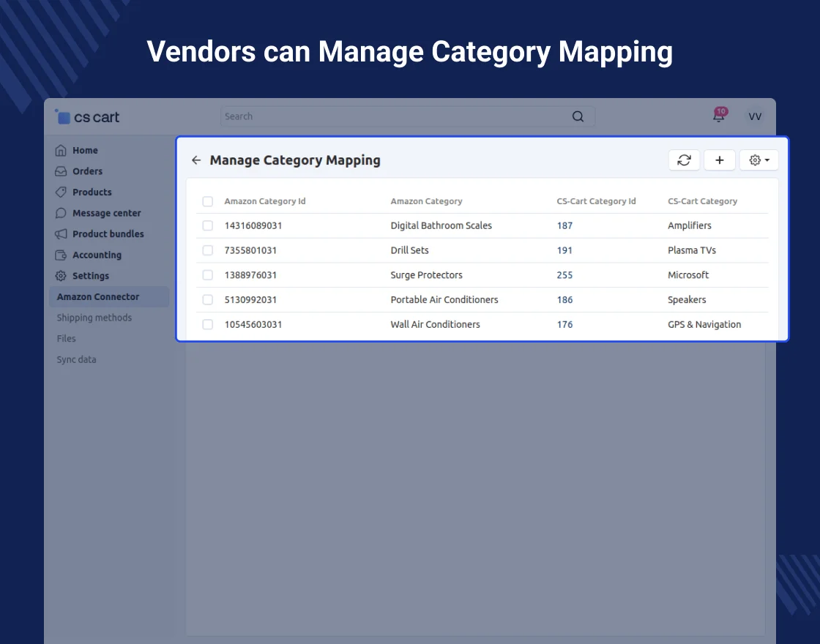
Task: Click the Home house icon in sidebar
Action: [61, 150]
